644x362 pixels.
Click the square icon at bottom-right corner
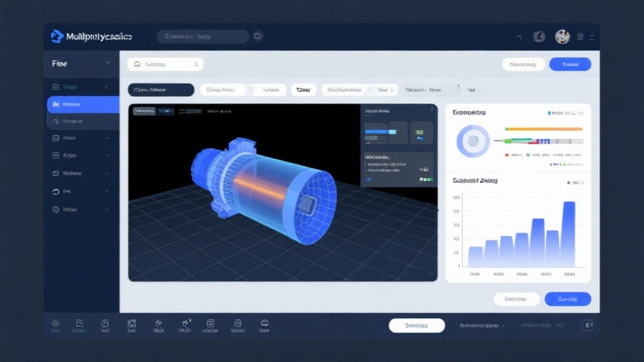(x=587, y=325)
